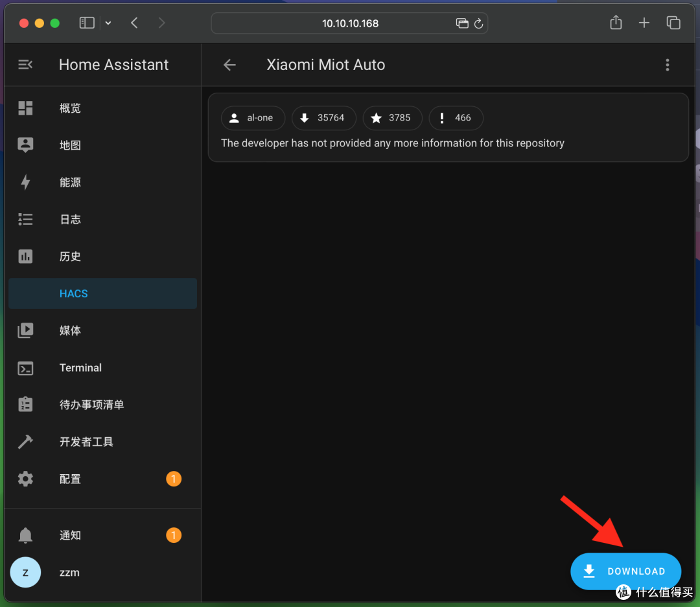This screenshot has height=607, width=700.
Task: Open the 通知 notifications bell icon
Action: 25,535
